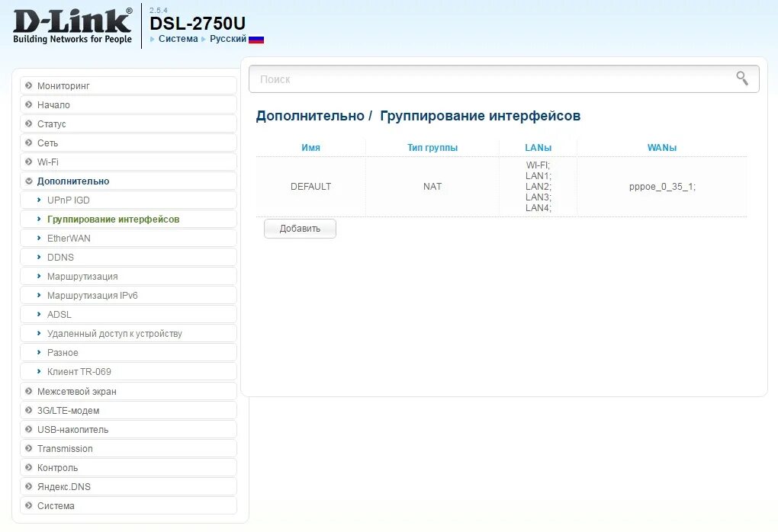Image resolution: width=778 pixels, height=532 pixels.
Task: Expand the Мониторинг menu arrow
Action: point(29,86)
